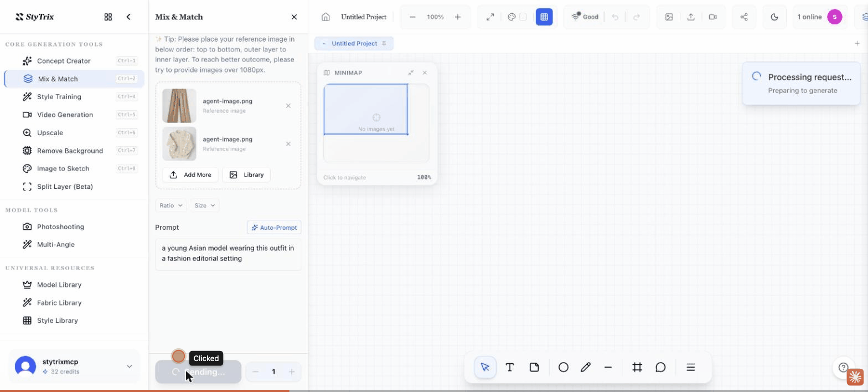
Task: Open Model Library
Action: click(74, 285)
